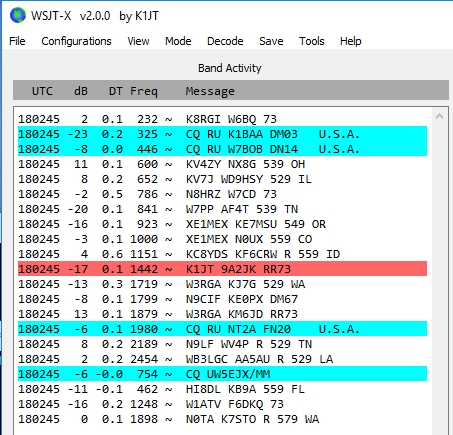The width and height of the screenshot is (453, 435).
Task: Select the K8RGI W6BQ 73 message row
Action: 222,119
